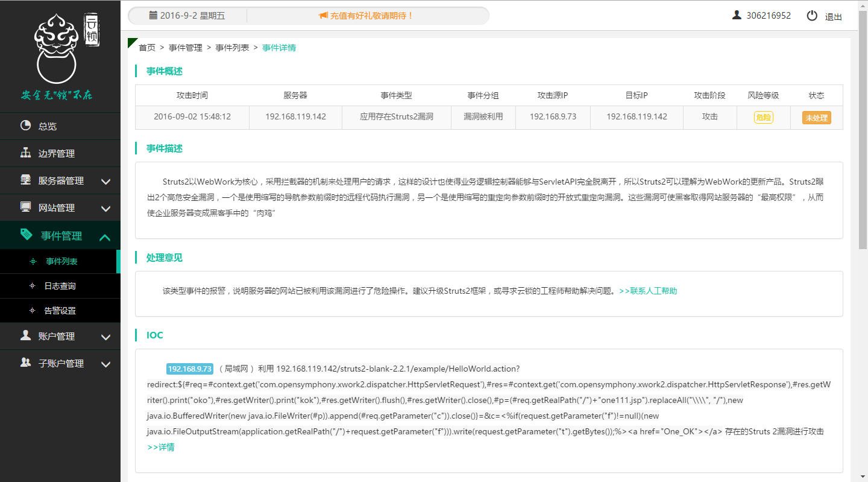Click the user avatar icon beside 306216952
Screen dimensions: 868x482
pyautogui.click(x=737, y=15)
